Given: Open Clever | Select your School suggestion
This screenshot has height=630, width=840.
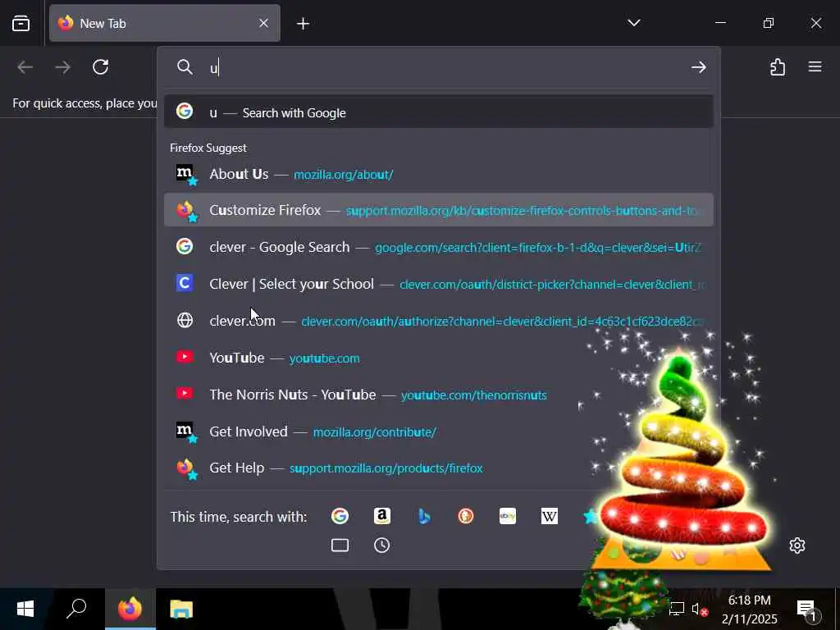Looking at the screenshot, I should click(439, 284).
